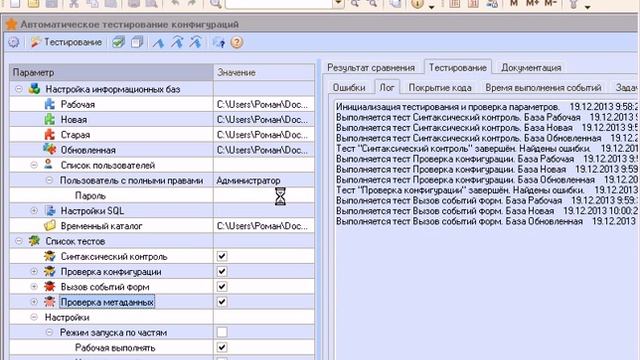Uncheck Синтаксический контроль test checkbox
640x360 pixels.
pyautogui.click(x=222, y=256)
